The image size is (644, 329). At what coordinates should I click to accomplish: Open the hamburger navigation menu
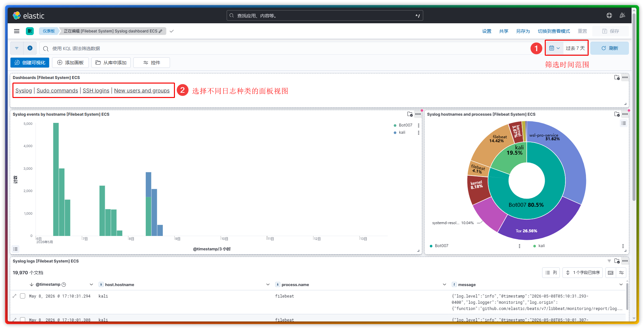17,31
